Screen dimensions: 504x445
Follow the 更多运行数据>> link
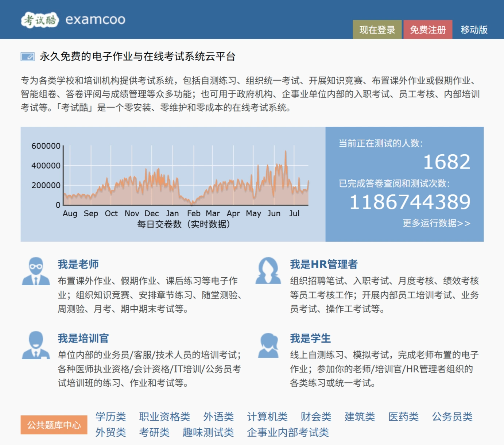click(x=437, y=222)
